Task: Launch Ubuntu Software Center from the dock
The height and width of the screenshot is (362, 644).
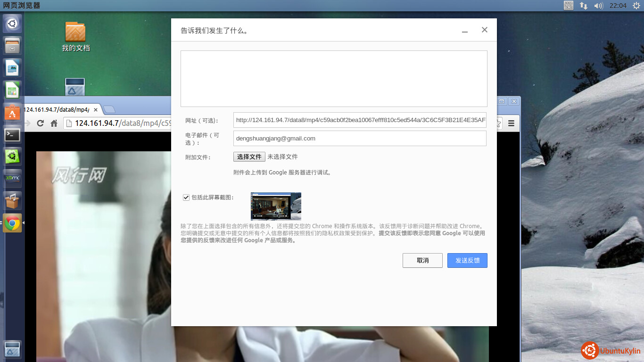Action: point(12,112)
